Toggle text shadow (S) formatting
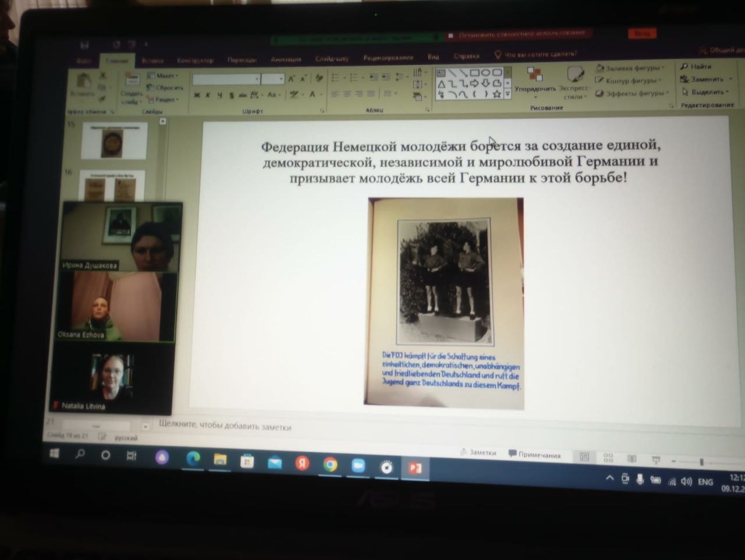Image resolution: width=745 pixels, height=560 pixels. coord(231,95)
